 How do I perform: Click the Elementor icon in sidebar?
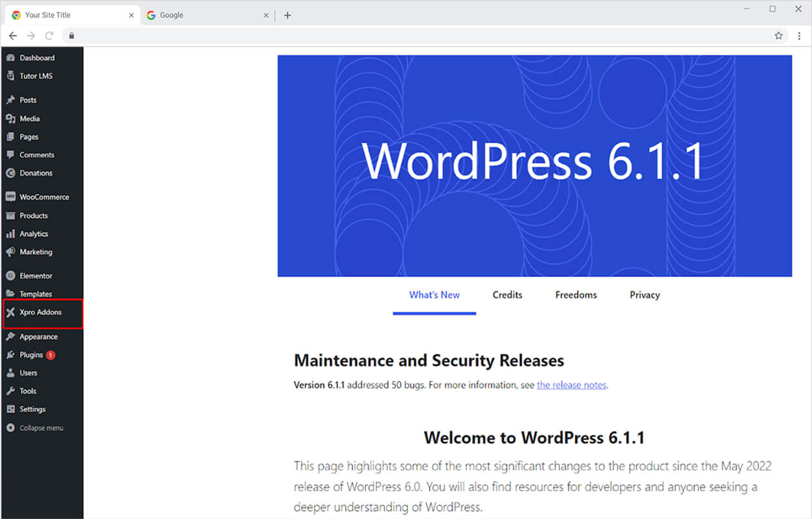[x=10, y=276]
